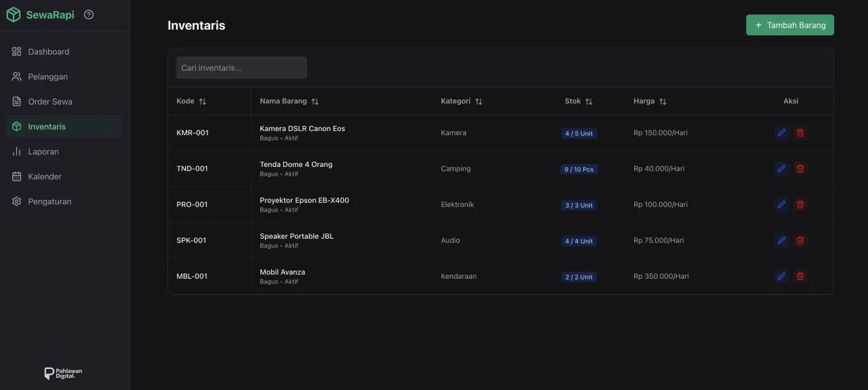Viewport: 868px width, 390px height.
Task: Sort table by Kategori column arrows
Action: [478, 102]
